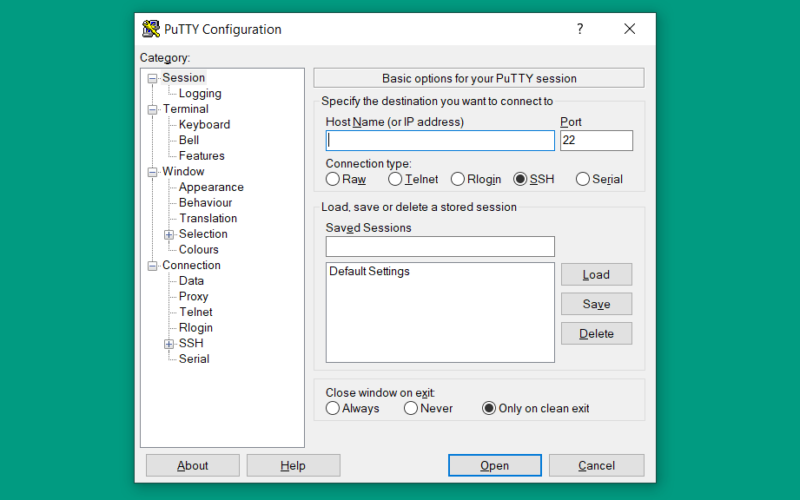This screenshot has width=800, height=500.
Task: Open the Connection category label
Action: click(x=191, y=265)
